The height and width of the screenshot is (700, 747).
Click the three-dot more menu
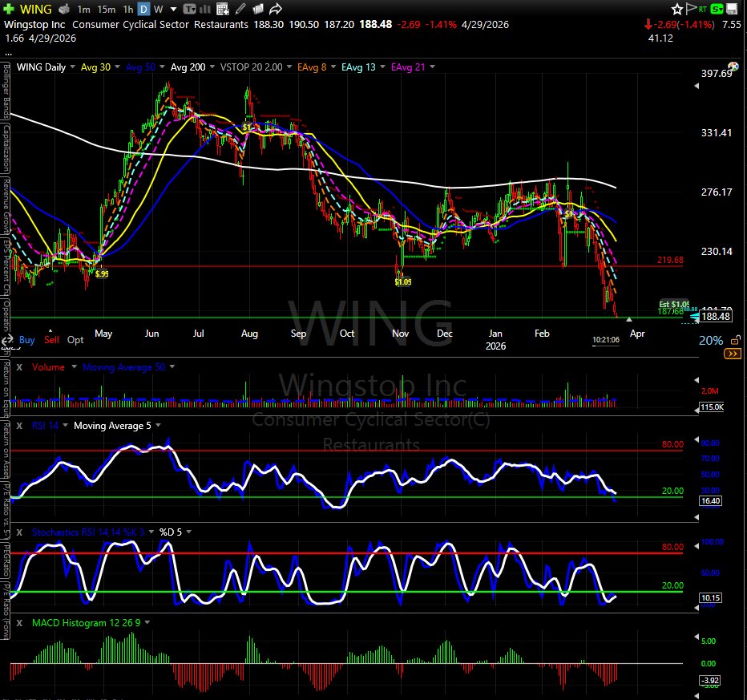click(8, 54)
